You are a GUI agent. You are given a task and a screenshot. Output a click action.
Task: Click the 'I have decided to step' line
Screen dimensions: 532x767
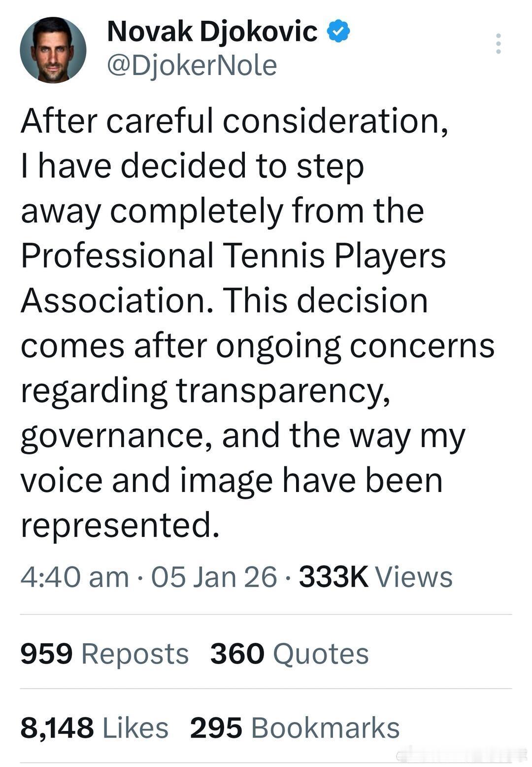point(192,166)
